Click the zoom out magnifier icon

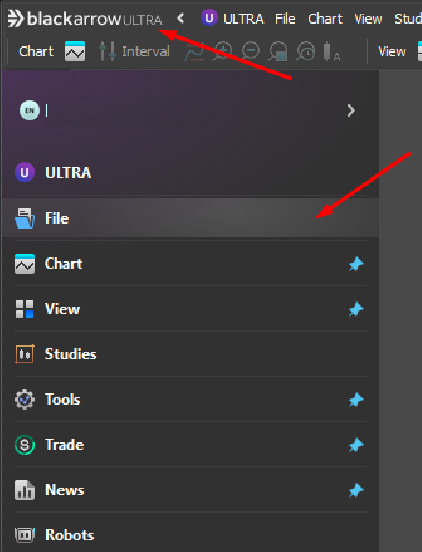pos(251,51)
